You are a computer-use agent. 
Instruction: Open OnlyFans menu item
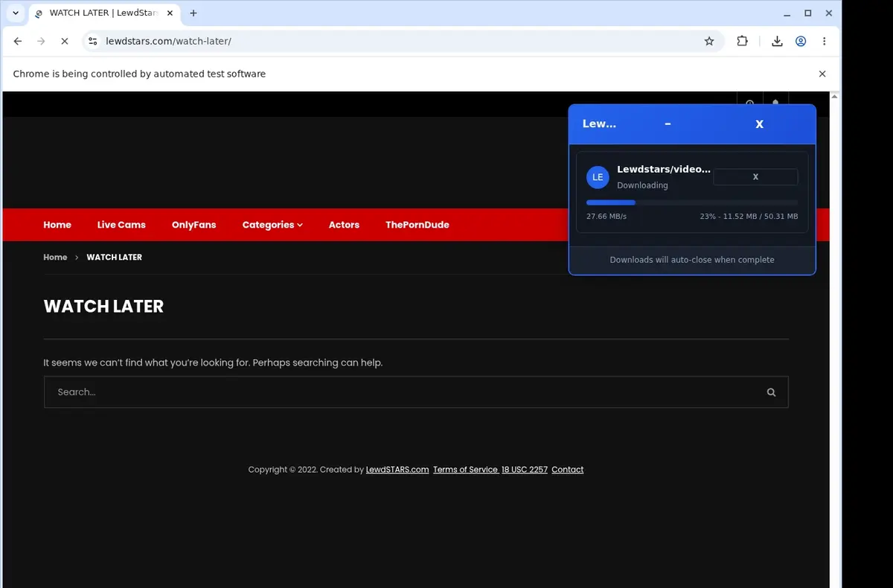[x=193, y=225]
